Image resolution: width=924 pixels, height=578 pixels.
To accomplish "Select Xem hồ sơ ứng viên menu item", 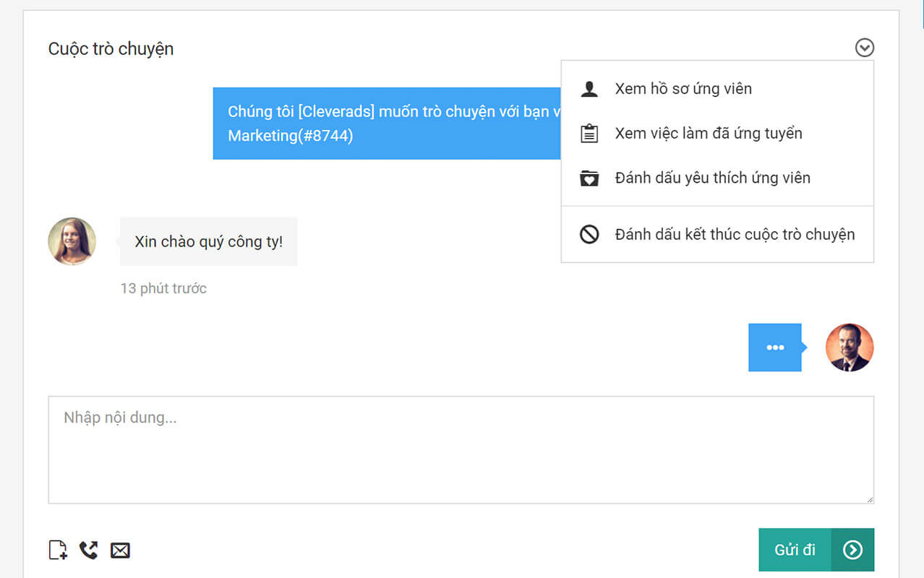I will [683, 89].
